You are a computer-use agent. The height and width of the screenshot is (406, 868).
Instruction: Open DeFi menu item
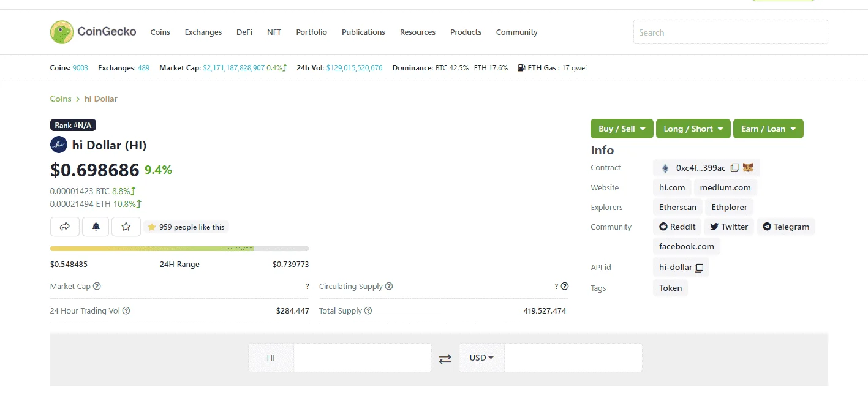[x=244, y=32]
